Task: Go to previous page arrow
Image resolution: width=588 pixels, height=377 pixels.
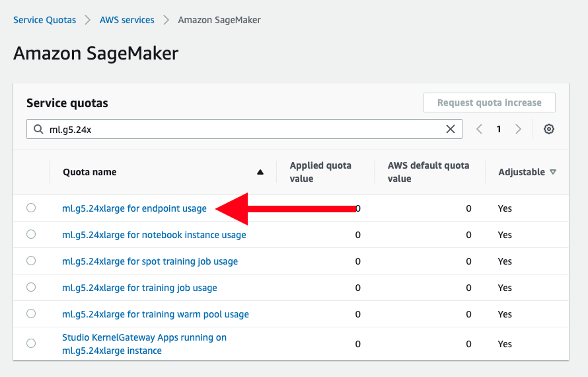Action: pos(480,129)
